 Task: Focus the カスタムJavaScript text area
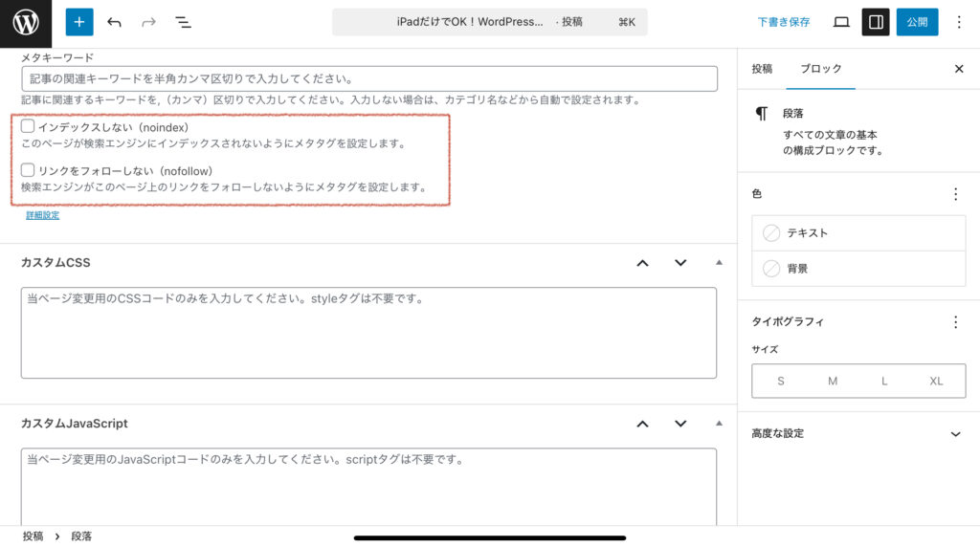368,487
